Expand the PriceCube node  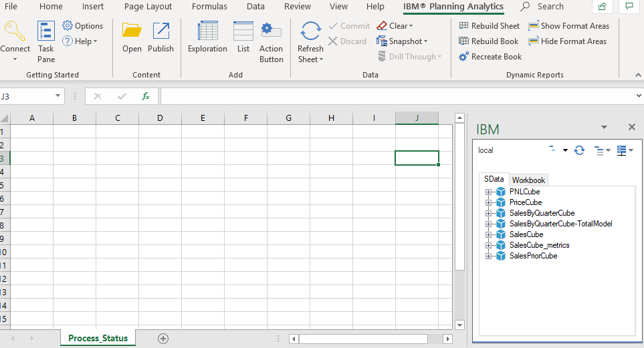coord(488,203)
